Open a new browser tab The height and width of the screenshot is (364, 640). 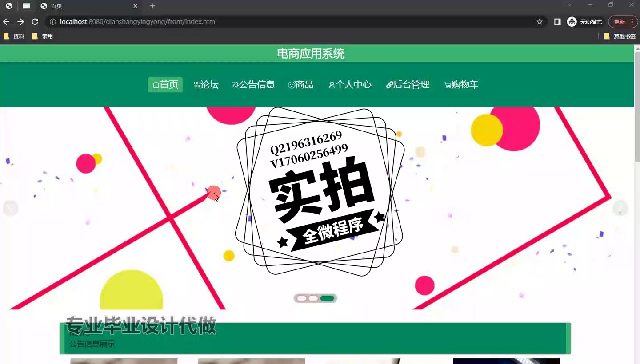(x=152, y=6)
